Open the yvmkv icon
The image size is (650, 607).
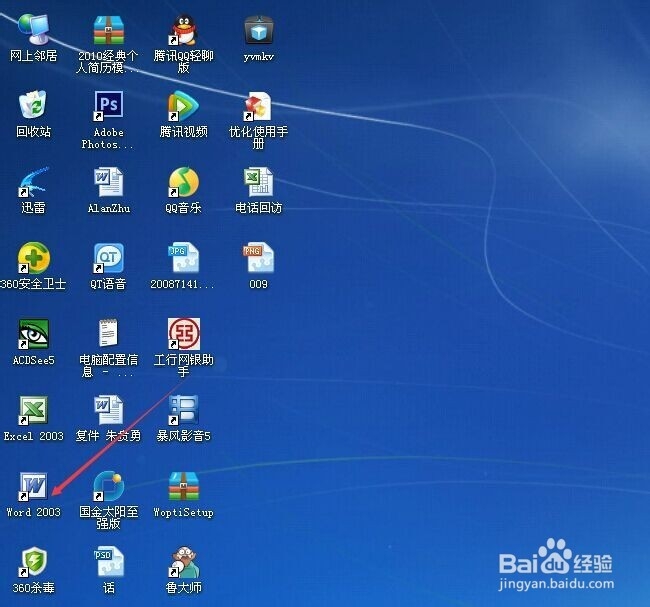coord(259,30)
